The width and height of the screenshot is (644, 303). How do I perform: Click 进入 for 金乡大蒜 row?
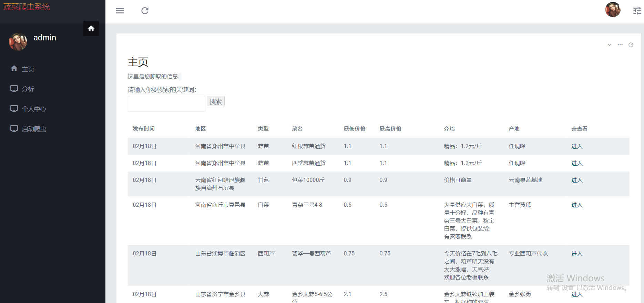[577, 294]
